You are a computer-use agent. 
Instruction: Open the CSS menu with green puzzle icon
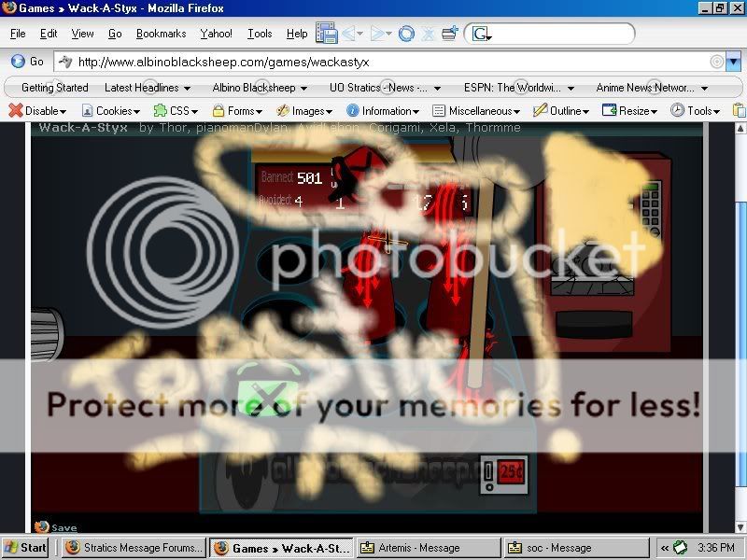(176, 111)
